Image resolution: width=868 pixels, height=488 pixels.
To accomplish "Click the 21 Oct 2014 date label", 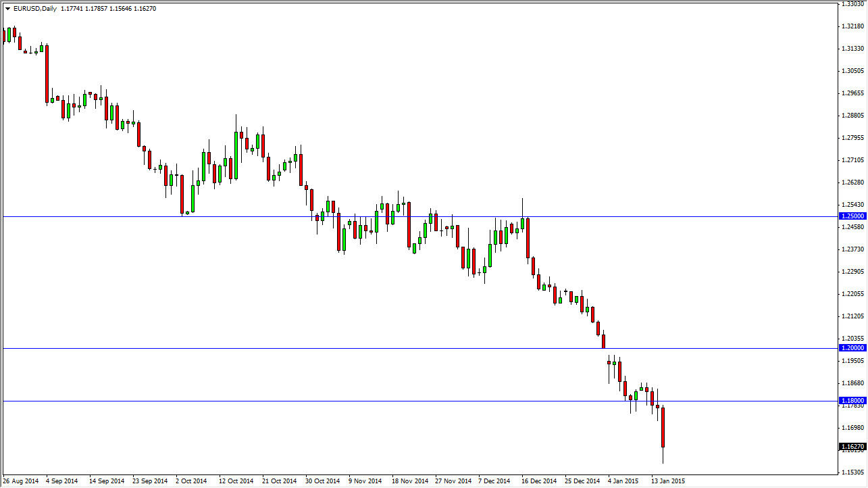I will point(280,481).
